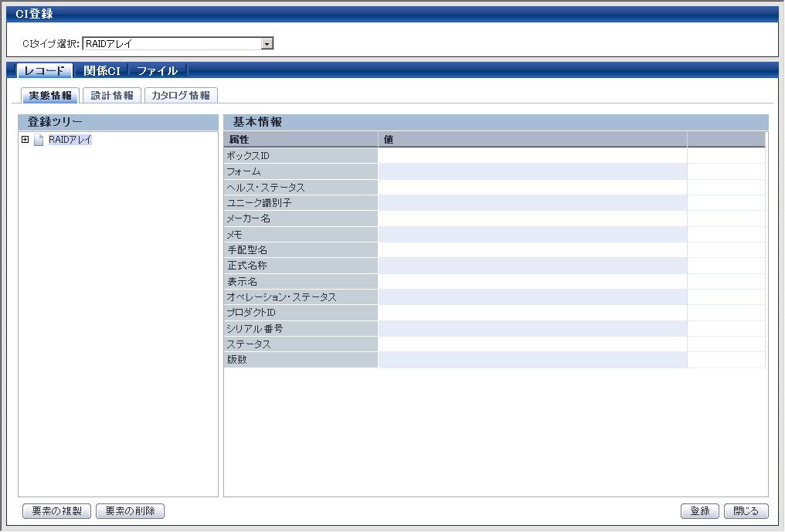Expand the RAIDアレイ tree node
This screenshot has width=785, height=532.
[x=25, y=140]
